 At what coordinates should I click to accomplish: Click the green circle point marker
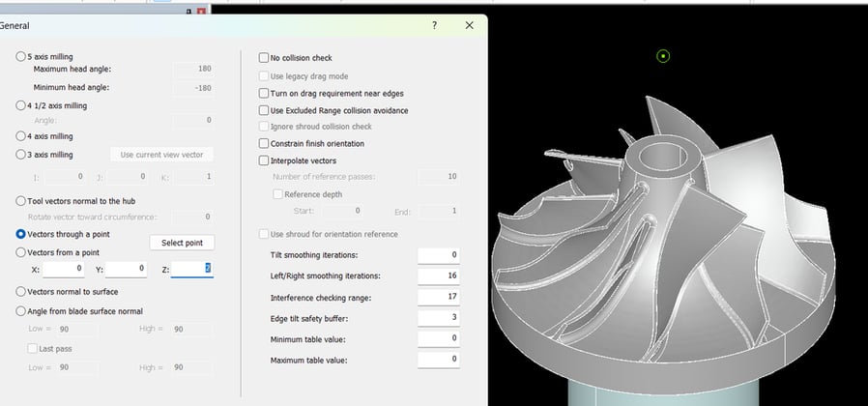[663, 56]
